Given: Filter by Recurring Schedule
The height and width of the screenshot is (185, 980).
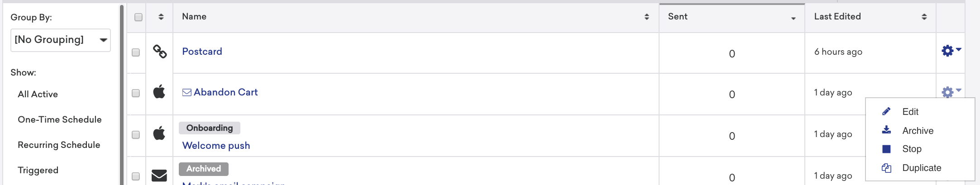Looking at the screenshot, I should tap(59, 145).
